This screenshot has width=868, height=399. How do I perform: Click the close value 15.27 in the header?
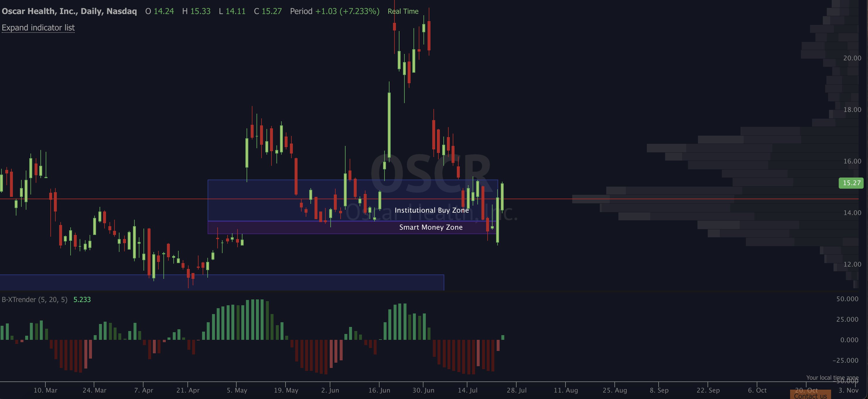[271, 11]
